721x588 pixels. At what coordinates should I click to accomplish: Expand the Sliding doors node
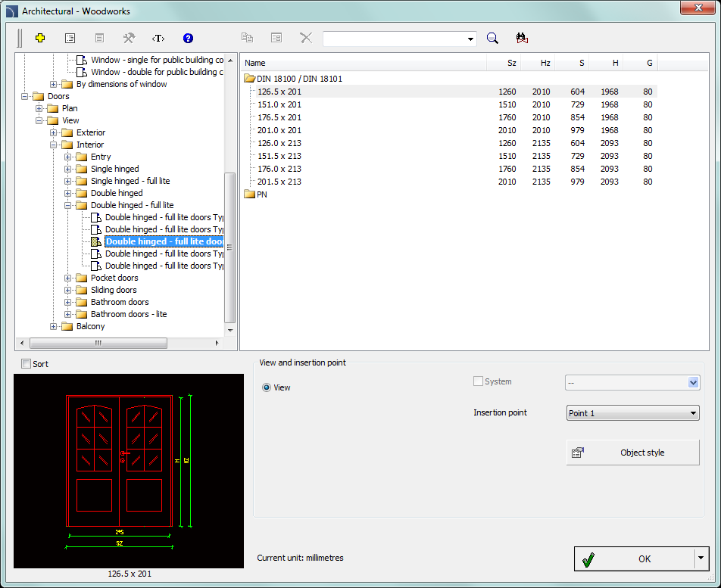[x=67, y=291]
